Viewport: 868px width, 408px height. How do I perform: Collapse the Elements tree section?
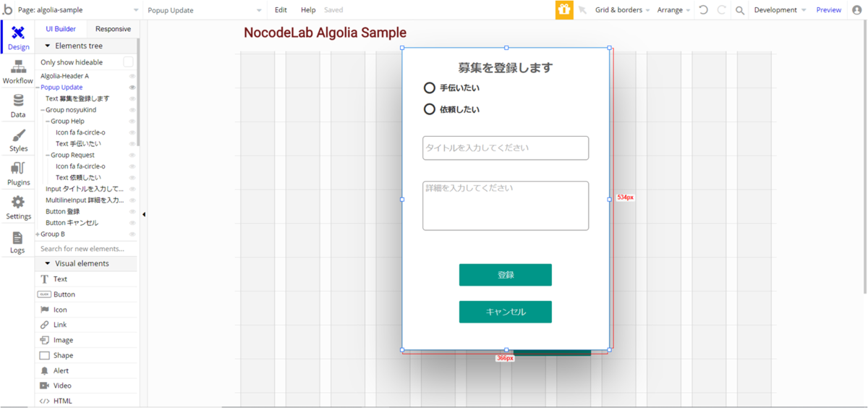coord(48,46)
